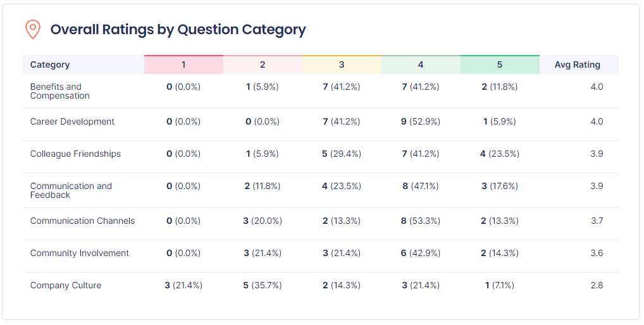Click Communication Channels' 3 (20.0%) cell
Screen dimensions: 644x325
263,221
